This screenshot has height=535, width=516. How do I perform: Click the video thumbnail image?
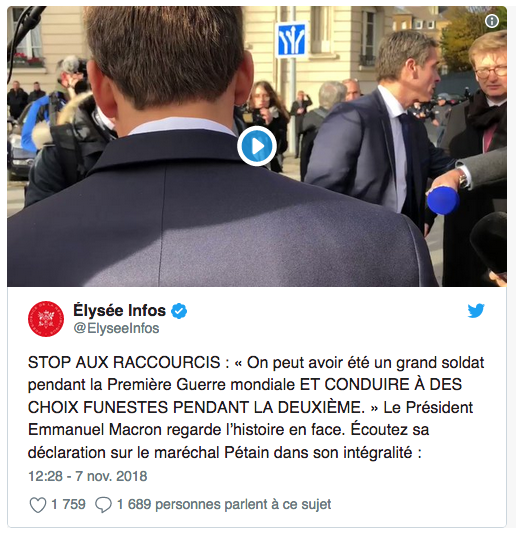coord(257,146)
